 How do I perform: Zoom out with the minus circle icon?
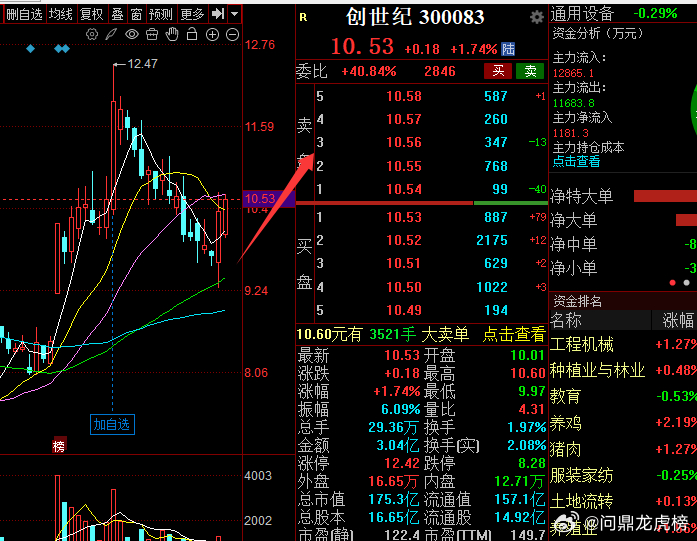click(x=232, y=34)
